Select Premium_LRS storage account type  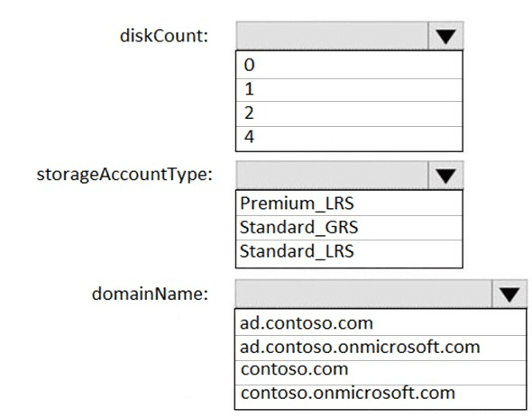pos(349,204)
